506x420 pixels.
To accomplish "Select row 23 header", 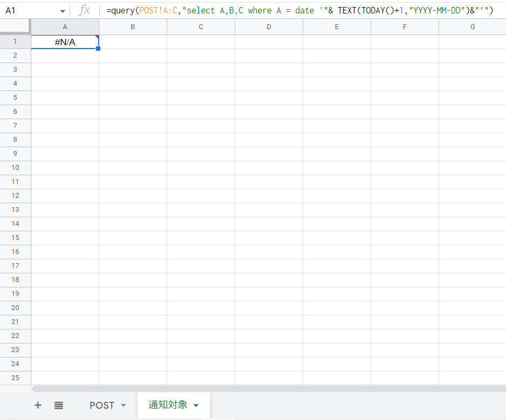I will tap(15, 350).
